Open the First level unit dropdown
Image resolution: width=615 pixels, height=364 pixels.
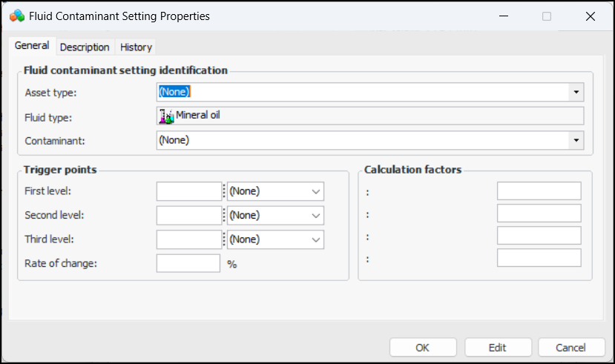(316, 191)
